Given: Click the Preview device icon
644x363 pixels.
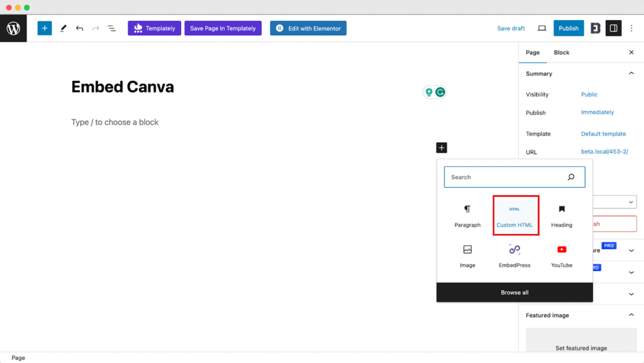Looking at the screenshot, I should (x=541, y=28).
